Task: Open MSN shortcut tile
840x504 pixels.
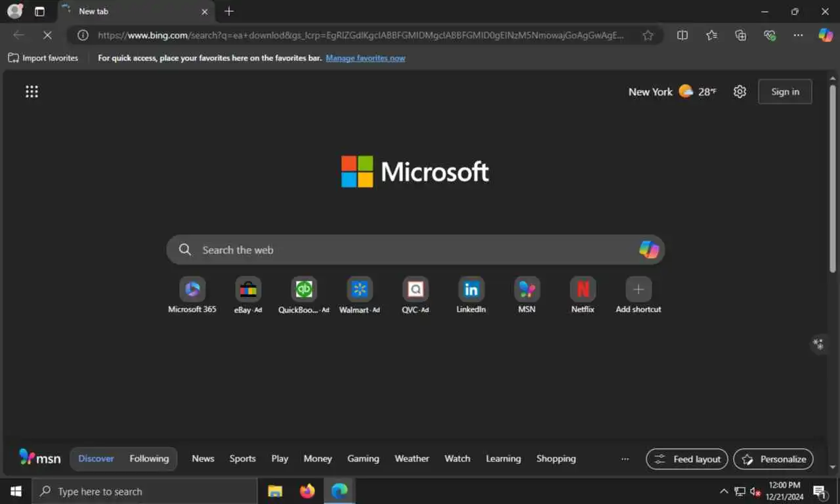Action: 527,295
